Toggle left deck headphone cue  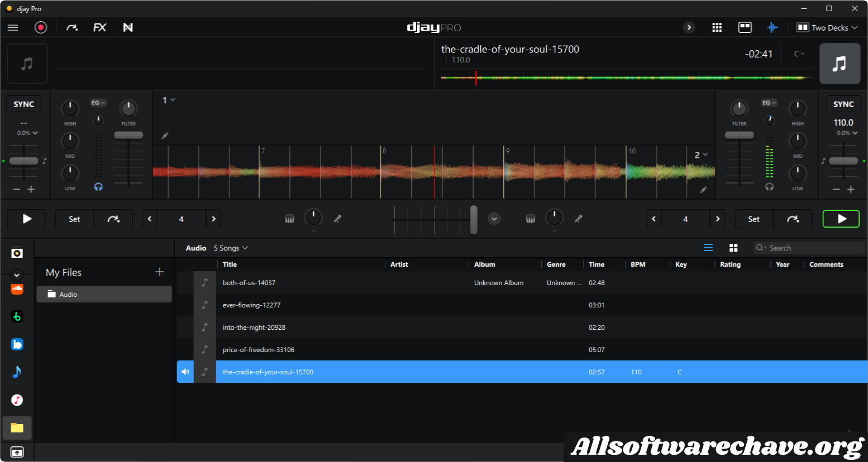tap(98, 187)
